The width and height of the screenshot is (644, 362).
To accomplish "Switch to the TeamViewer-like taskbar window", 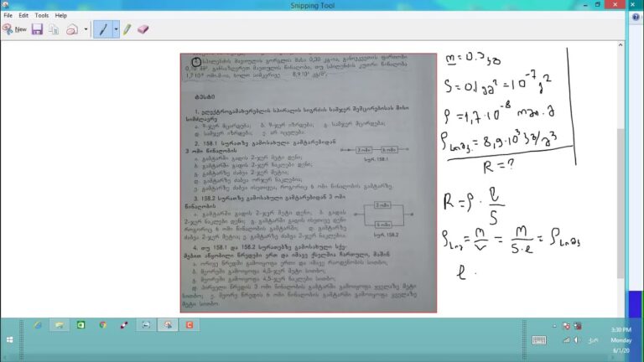I will click(146, 325).
